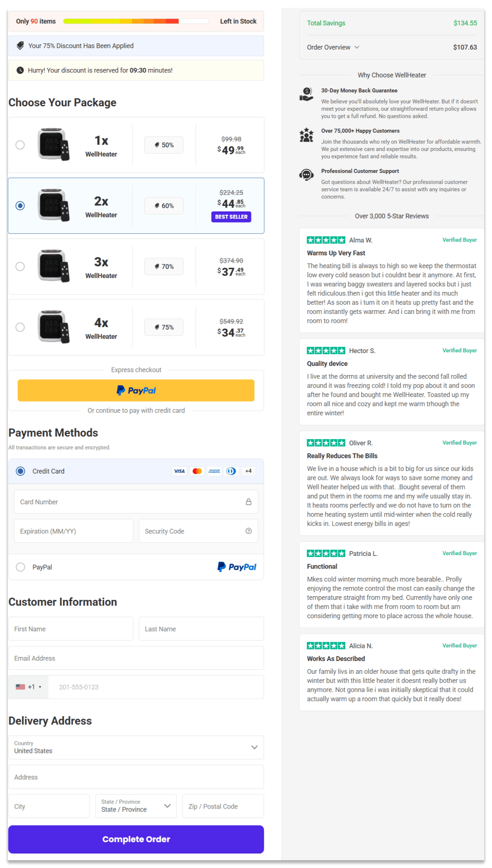This screenshot has height=868, width=492.
Task: Click the clock icon in timer banner
Action: 20,70
